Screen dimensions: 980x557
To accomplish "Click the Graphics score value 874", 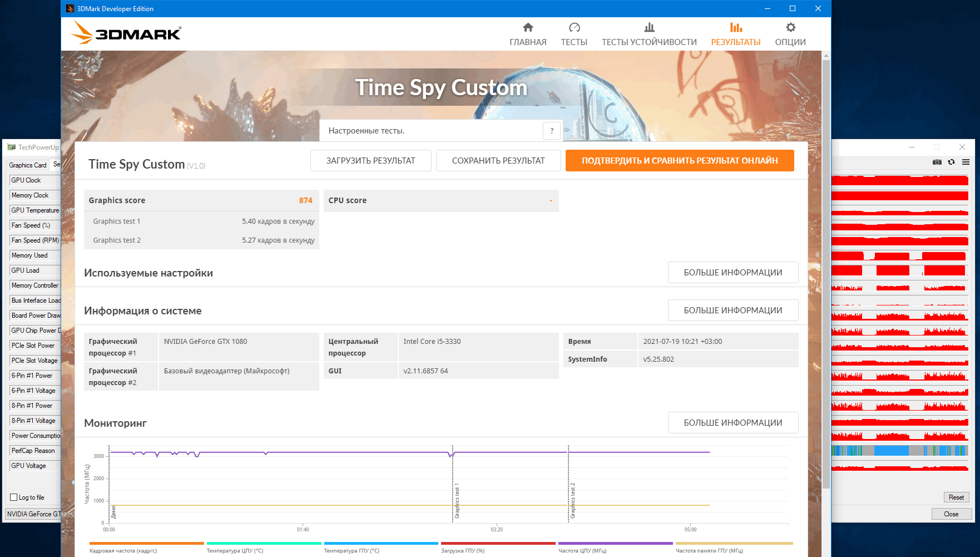I will (x=305, y=200).
